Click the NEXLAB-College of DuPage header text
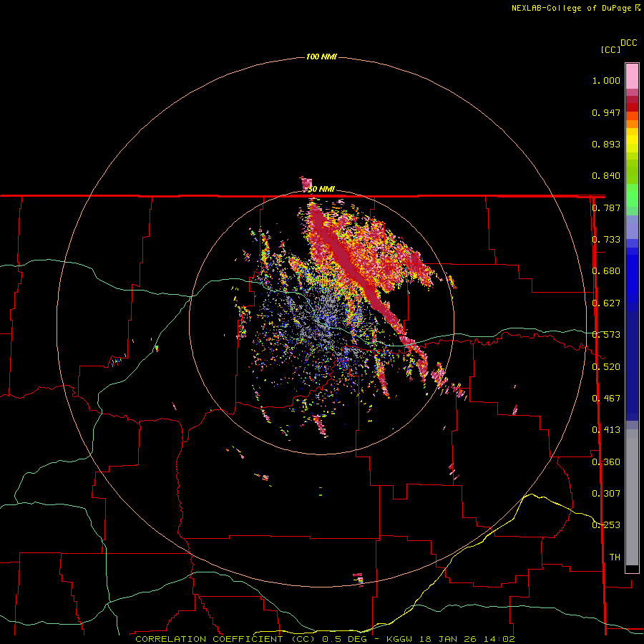Screen dimensions: 644x644 point(576,8)
